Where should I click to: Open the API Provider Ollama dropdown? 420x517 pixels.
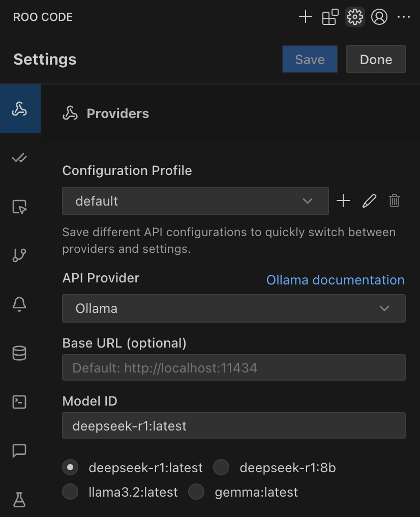[234, 308]
